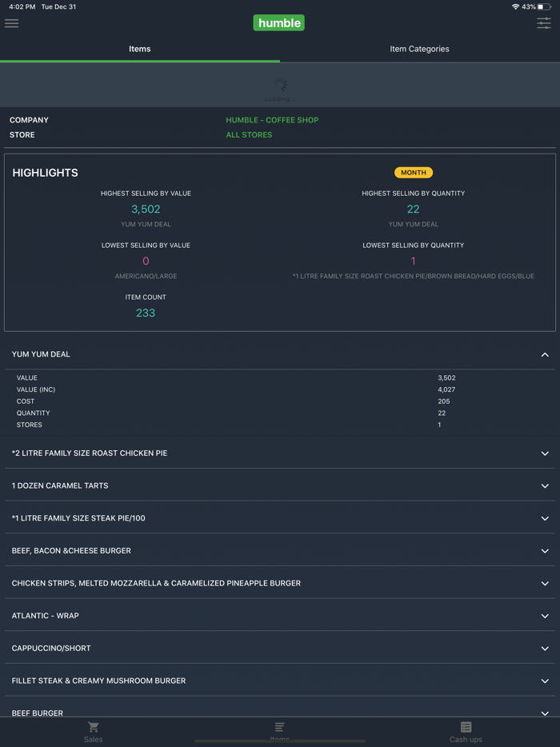560x747 pixels.
Task: Click the Wi-Fi icon in the status bar
Action: [x=515, y=6]
